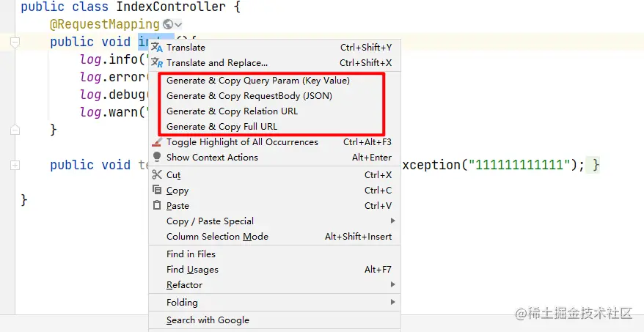Choose Generate & Copy RequestBody (JSON)

click(x=249, y=96)
